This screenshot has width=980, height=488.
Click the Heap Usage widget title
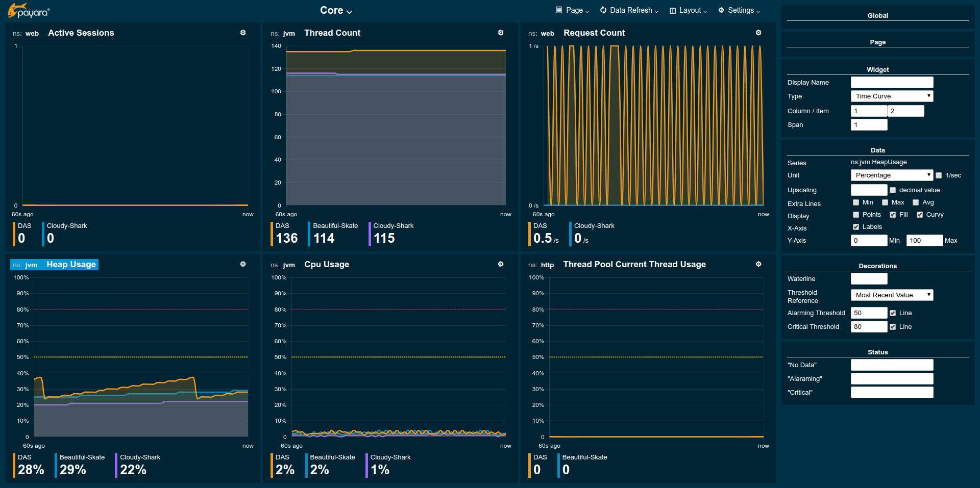pos(71,264)
